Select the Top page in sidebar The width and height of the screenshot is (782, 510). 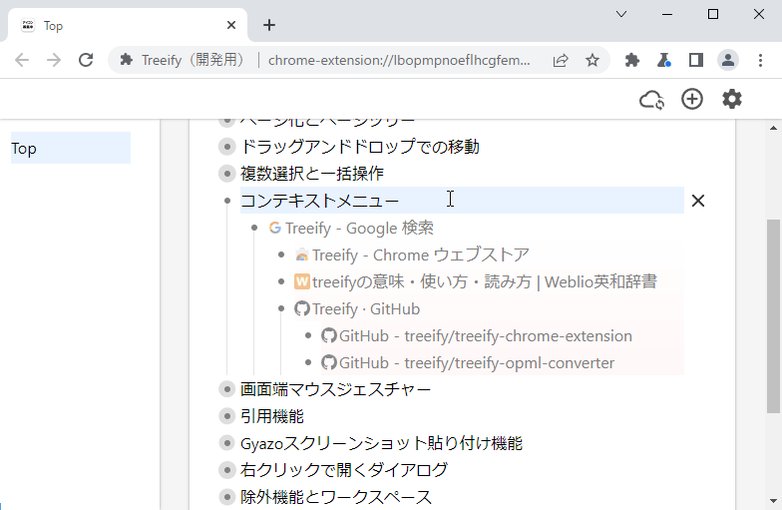(71, 148)
